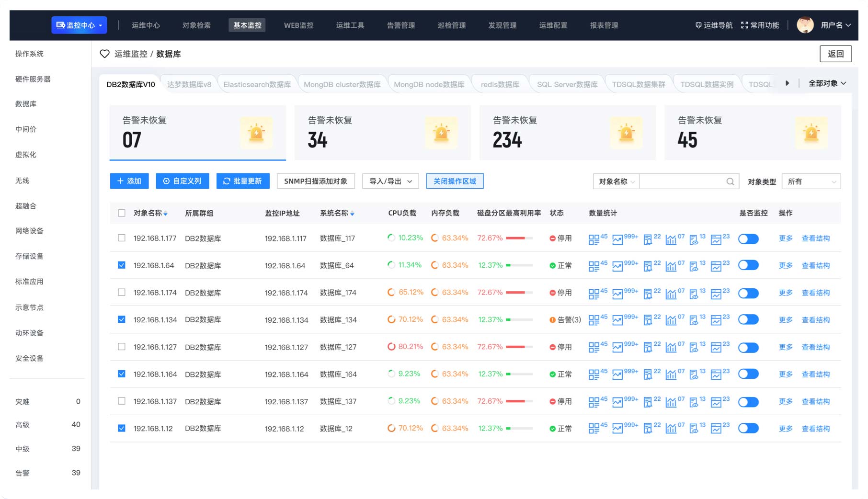
Task: Check the checkbox for row 192.168.1.177
Action: 122,238
